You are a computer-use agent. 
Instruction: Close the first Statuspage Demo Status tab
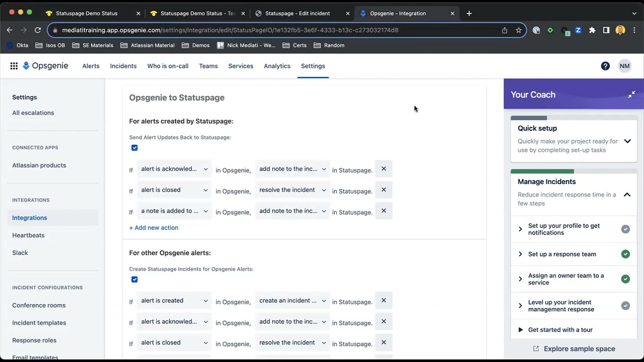click(x=138, y=14)
